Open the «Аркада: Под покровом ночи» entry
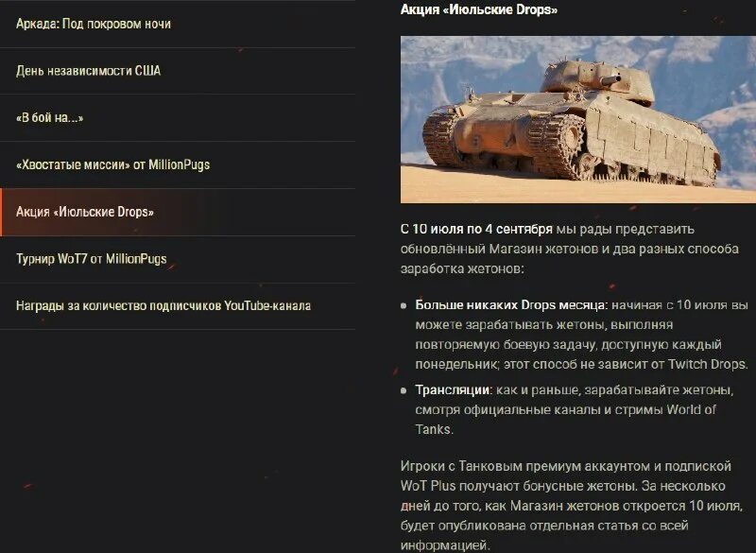The image size is (756, 553). pos(178,24)
